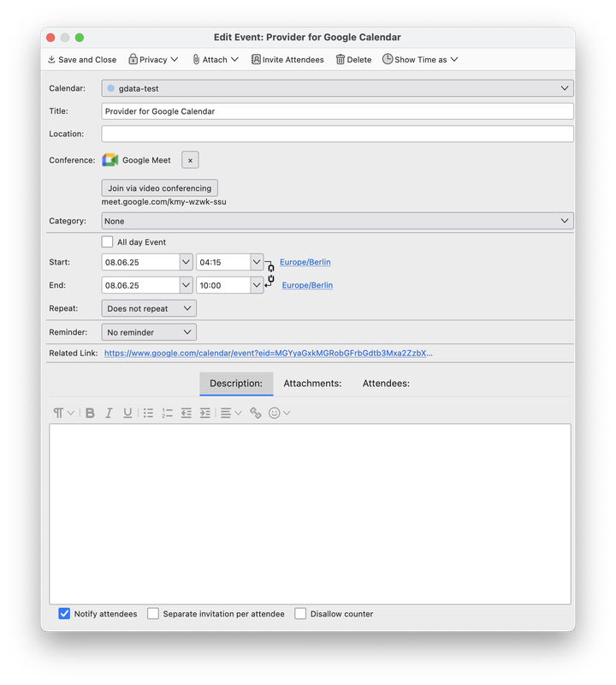Viewport: 616px width, 685px height.
Task: Click into the Title input field
Action: (337, 111)
